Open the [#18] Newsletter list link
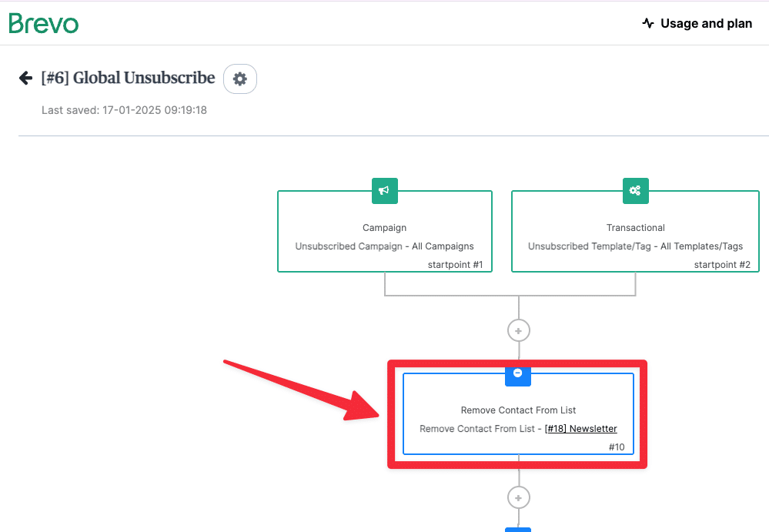The height and width of the screenshot is (532, 769). tap(580, 429)
